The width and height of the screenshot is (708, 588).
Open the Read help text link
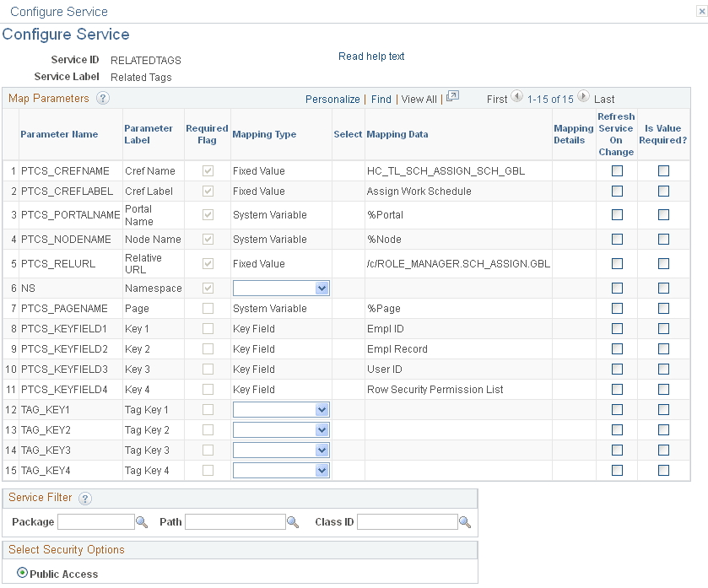(x=371, y=57)
